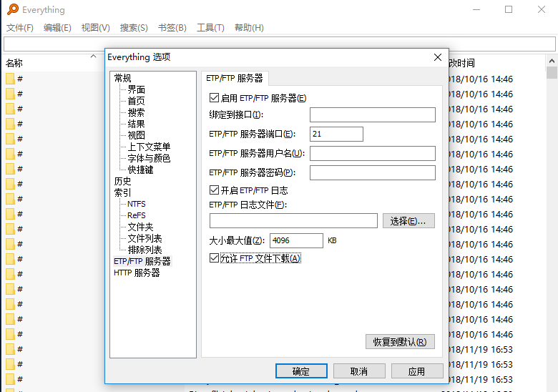Image resolution: width=558 pixels, height=392 pixels.
Task: Select 搜索 in the options tree
Action: [x=137, y=112]
